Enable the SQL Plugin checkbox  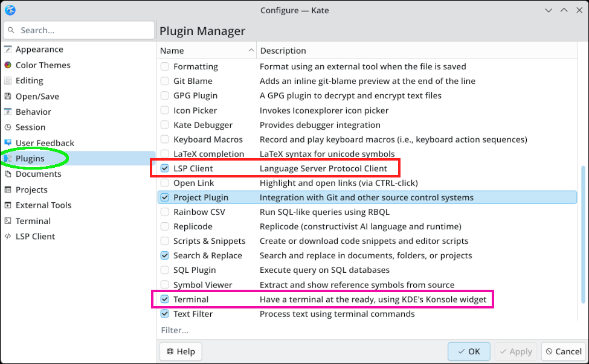coord(164,270)
